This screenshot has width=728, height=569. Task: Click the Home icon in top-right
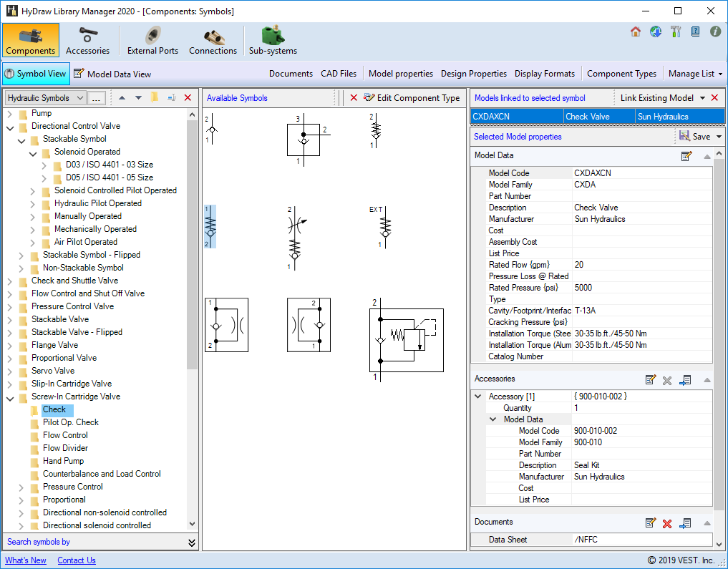pyautogui.click(x=636, y=31)
